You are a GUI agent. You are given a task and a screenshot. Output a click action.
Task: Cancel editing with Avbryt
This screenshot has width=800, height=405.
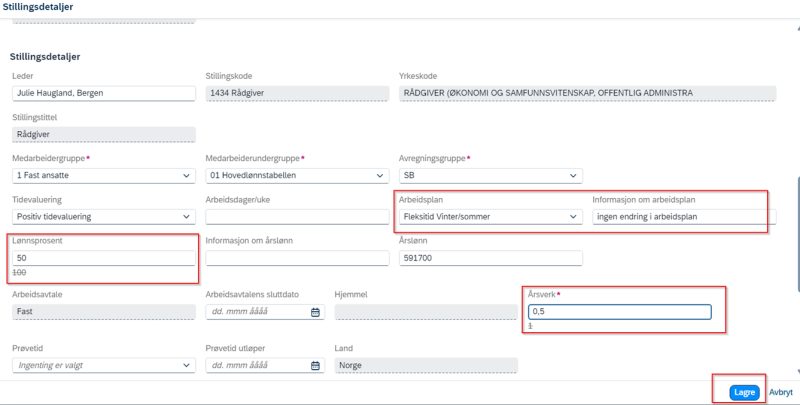pos(781,392)
